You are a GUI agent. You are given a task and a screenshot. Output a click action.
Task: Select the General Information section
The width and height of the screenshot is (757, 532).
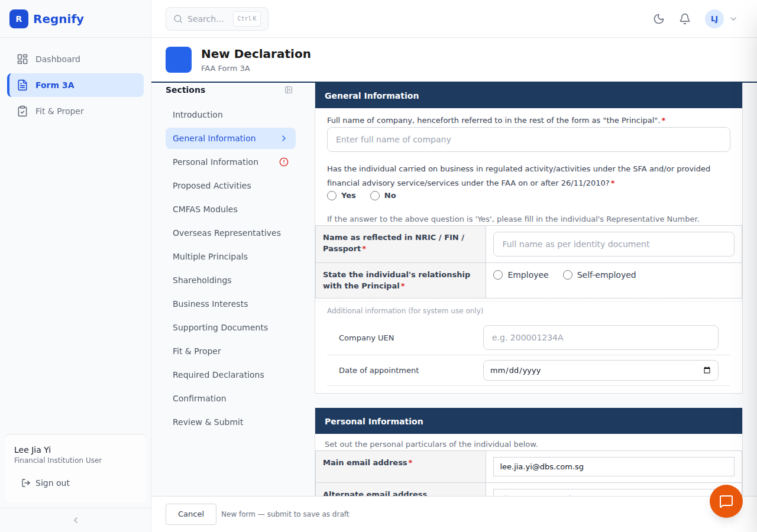231,138
